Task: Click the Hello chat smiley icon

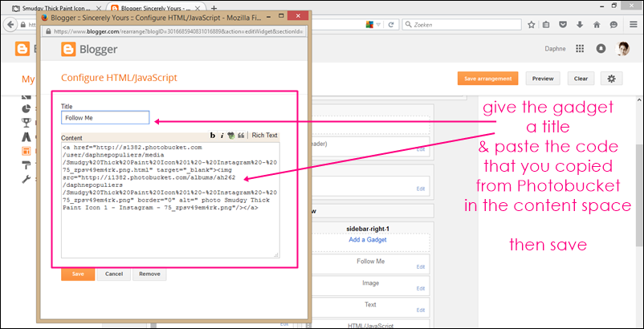Action: click(613, 25)
